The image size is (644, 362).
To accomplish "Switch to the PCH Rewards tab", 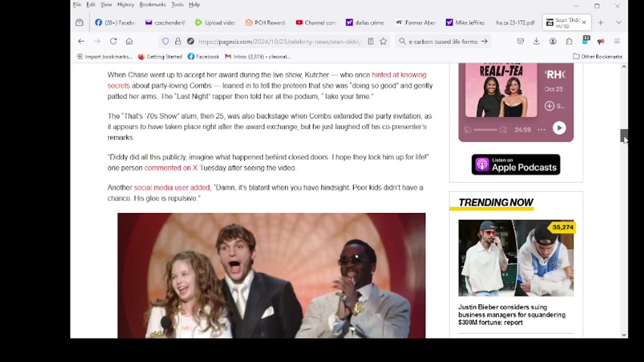I will (265, 23).
